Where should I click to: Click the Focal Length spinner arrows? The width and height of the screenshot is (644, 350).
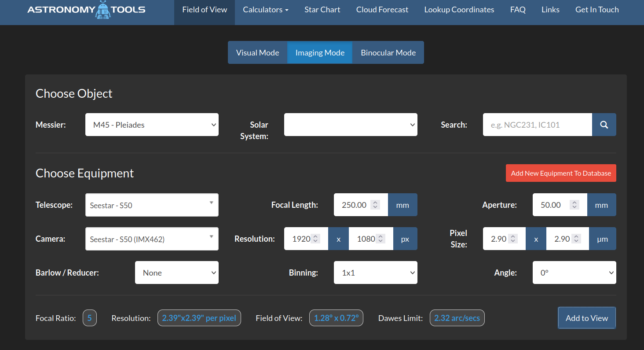pyautogui.click(x=375, y=205)
